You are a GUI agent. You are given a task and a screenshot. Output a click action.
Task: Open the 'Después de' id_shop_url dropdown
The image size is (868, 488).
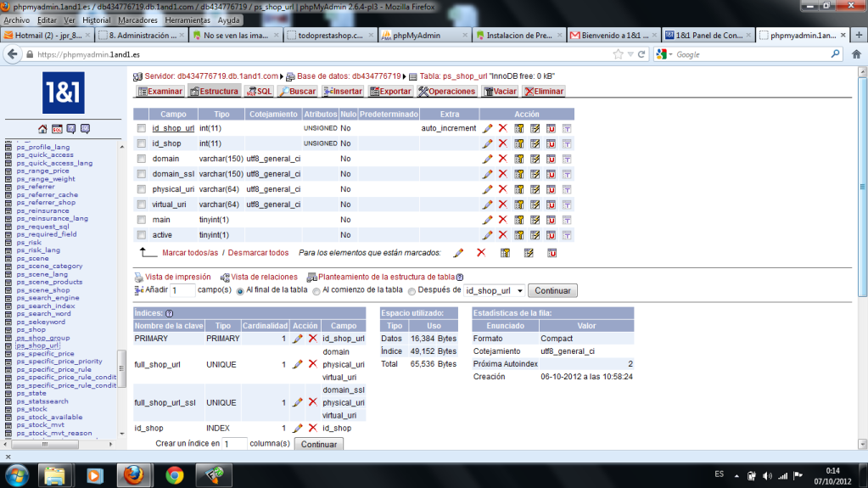point(494,291)
